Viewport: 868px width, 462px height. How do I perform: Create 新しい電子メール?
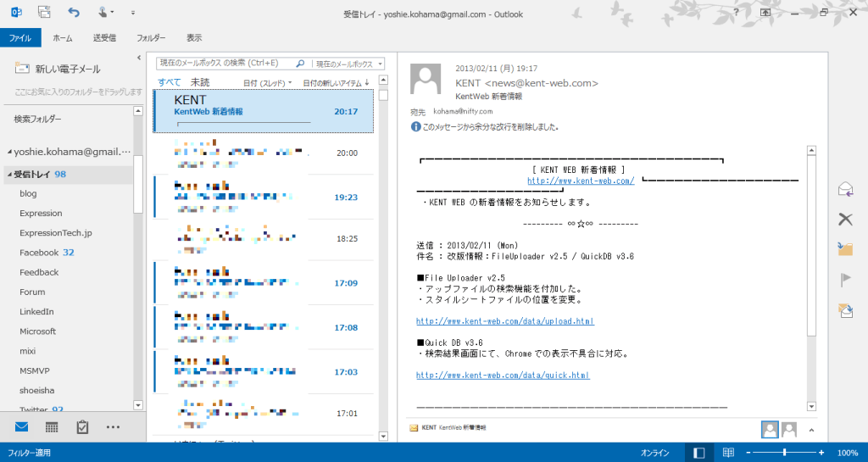58,69
